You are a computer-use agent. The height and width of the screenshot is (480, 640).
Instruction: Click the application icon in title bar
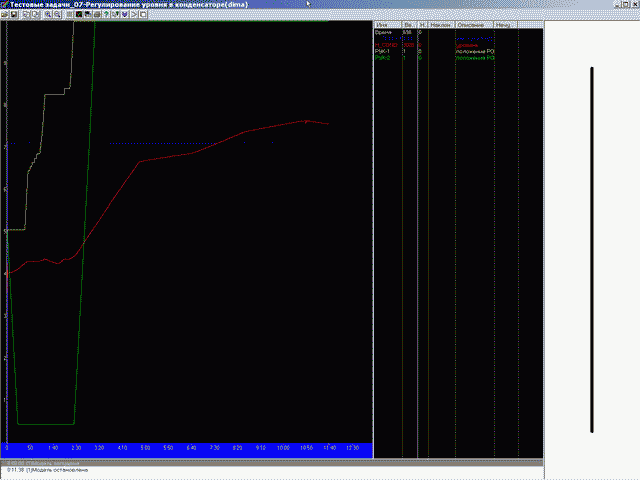4,4
